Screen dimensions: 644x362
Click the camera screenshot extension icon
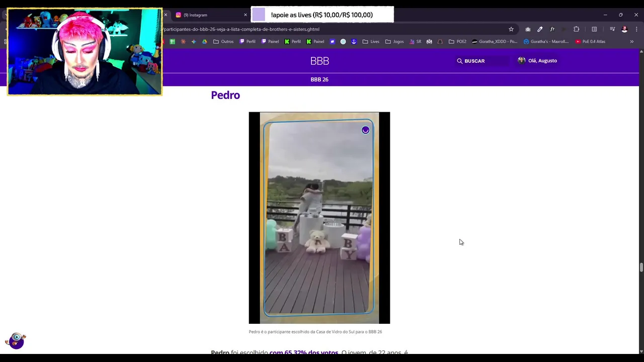coord(528,29)
